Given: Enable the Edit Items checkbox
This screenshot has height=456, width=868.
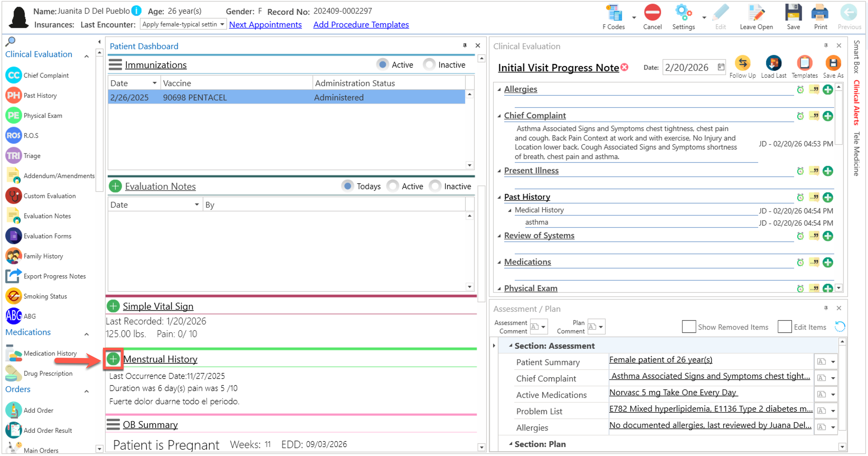Looking at the screenshot, I should click(785, 327).
